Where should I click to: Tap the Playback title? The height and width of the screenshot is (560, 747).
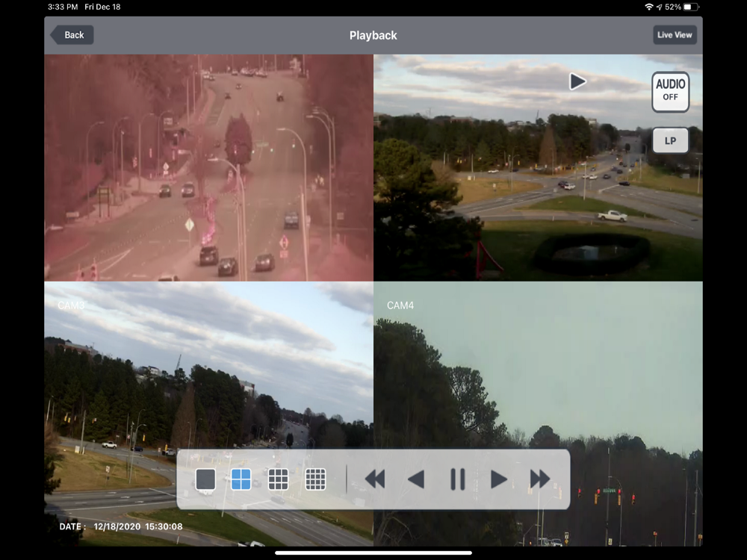pyautogui.click(x=373, y=36)
